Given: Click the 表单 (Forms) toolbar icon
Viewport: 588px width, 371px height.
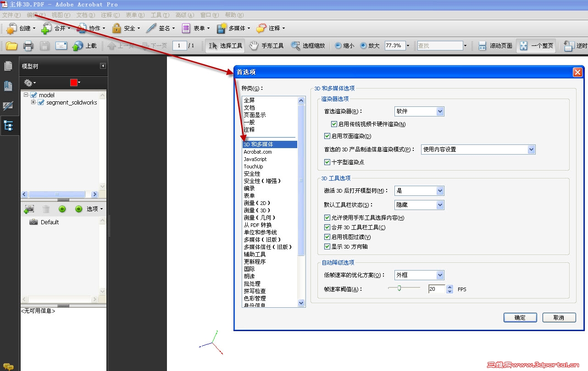Looking at the screenshot, I should pos(186,28).
